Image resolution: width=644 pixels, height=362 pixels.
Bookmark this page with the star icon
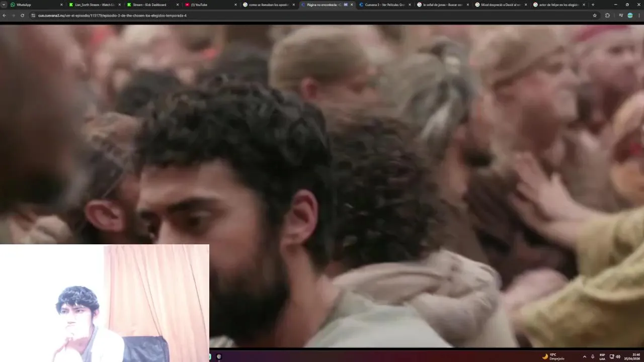(x=595, y=16)
